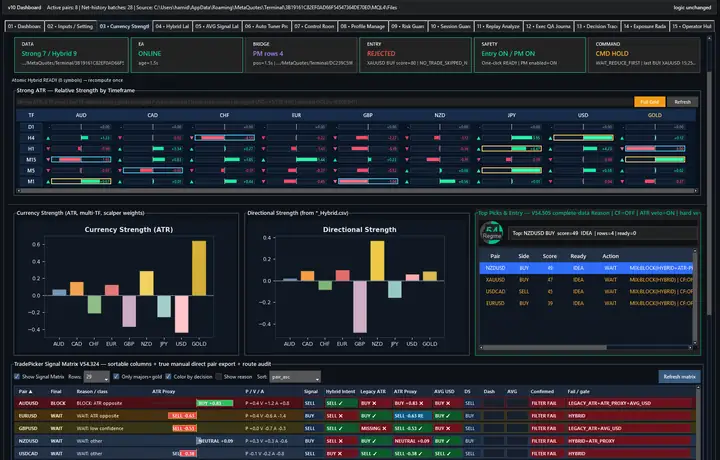The width and height of the screenshot is (720, 460).
Task: Click the COMMAND CMD HOLD card
Action: pyautogui.click(x=644, y=55)
